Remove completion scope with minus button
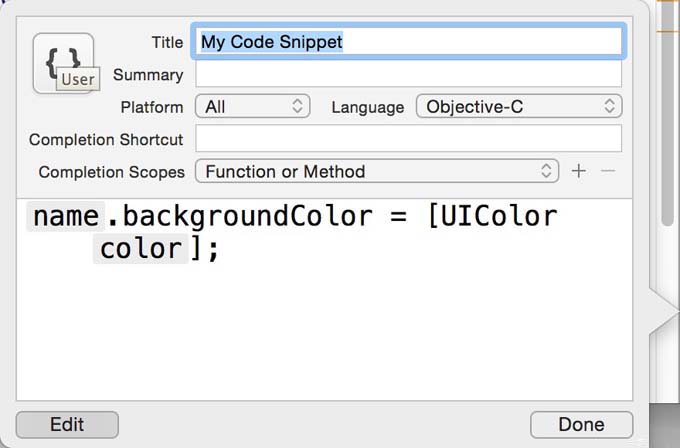Screen dimensions: 680x448 click(x=607, y=171)
